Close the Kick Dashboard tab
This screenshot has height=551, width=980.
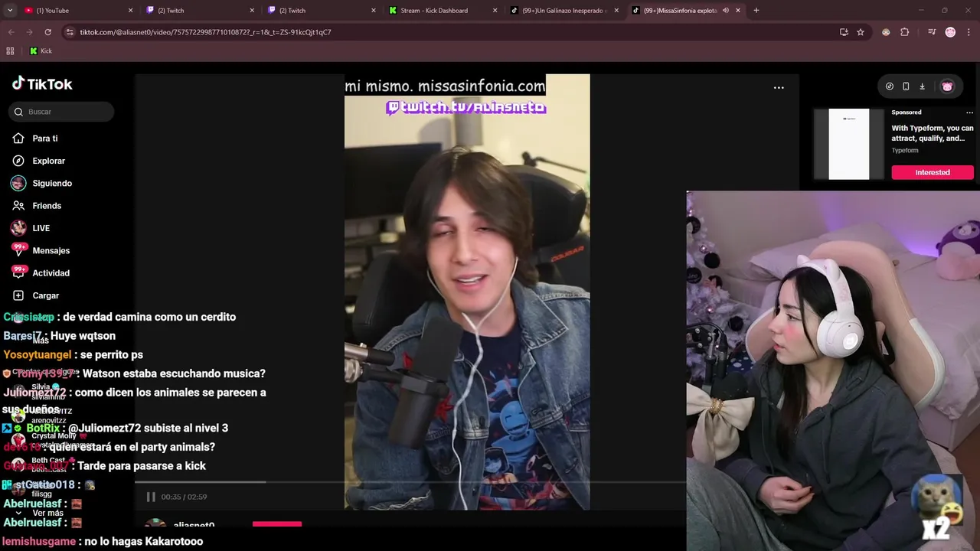pos(495,11)
